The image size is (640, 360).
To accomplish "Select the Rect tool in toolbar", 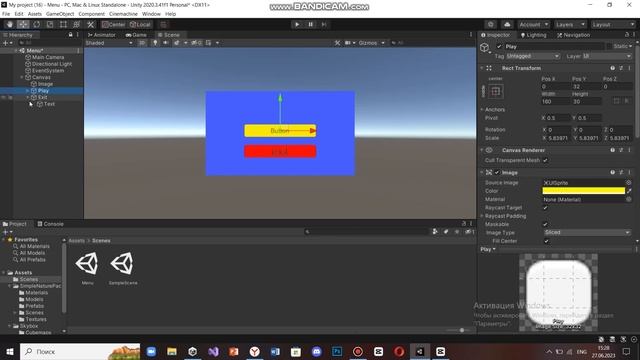I will (63, 24).
